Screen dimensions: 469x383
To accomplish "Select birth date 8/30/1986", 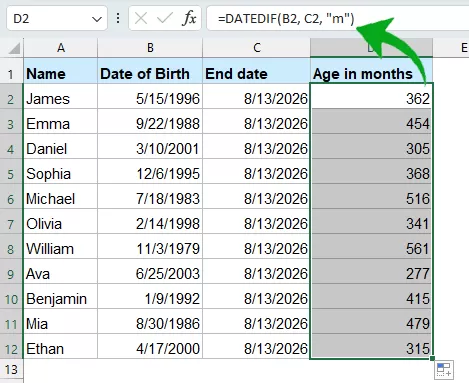I will tap(150, 321).
